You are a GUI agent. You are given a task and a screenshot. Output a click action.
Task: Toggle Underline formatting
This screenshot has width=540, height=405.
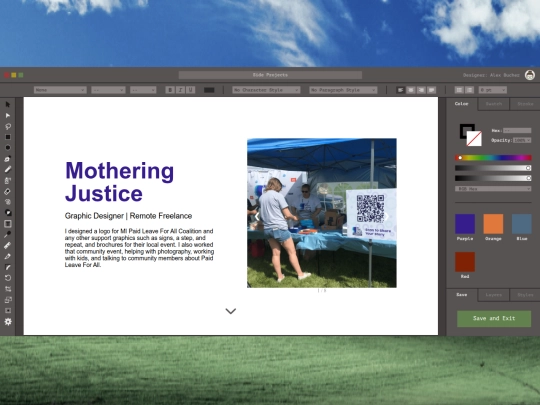point(191,90)
